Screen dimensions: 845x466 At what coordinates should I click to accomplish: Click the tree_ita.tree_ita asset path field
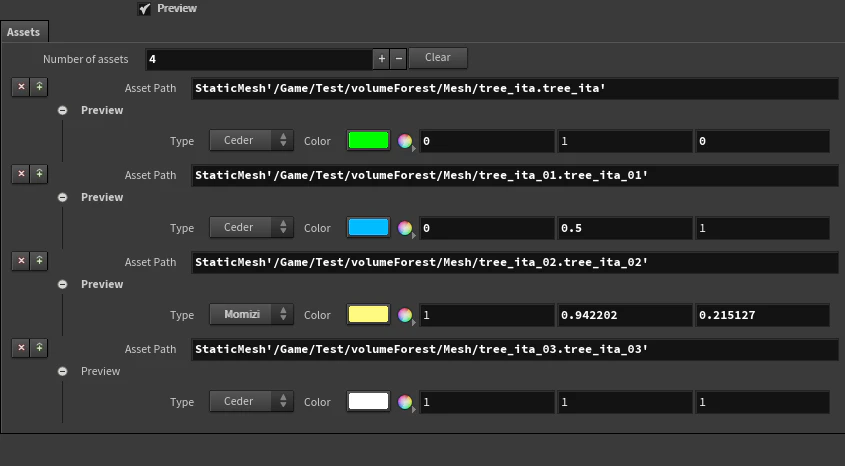pos(515,88)
